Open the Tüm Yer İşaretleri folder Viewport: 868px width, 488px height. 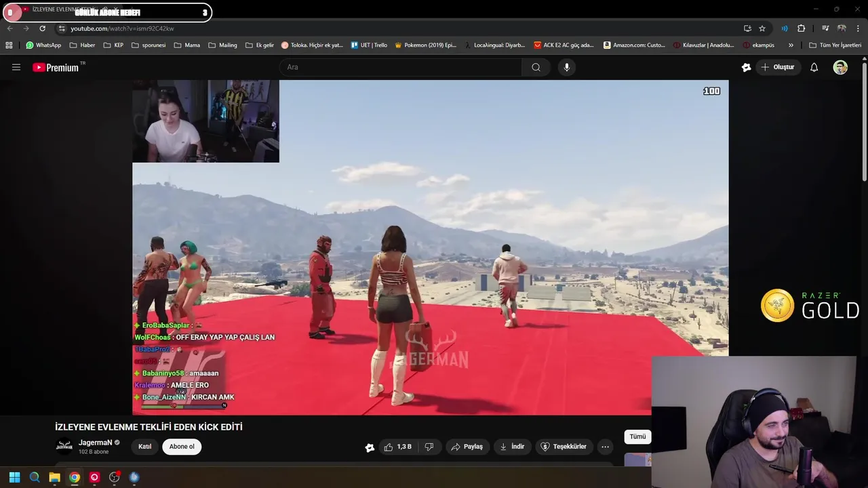point(835,45)
